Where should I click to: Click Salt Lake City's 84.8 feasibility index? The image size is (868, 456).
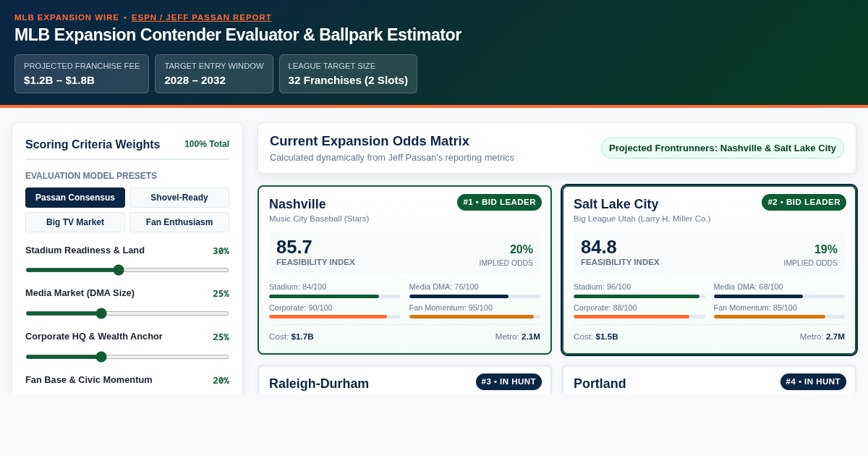599,247
